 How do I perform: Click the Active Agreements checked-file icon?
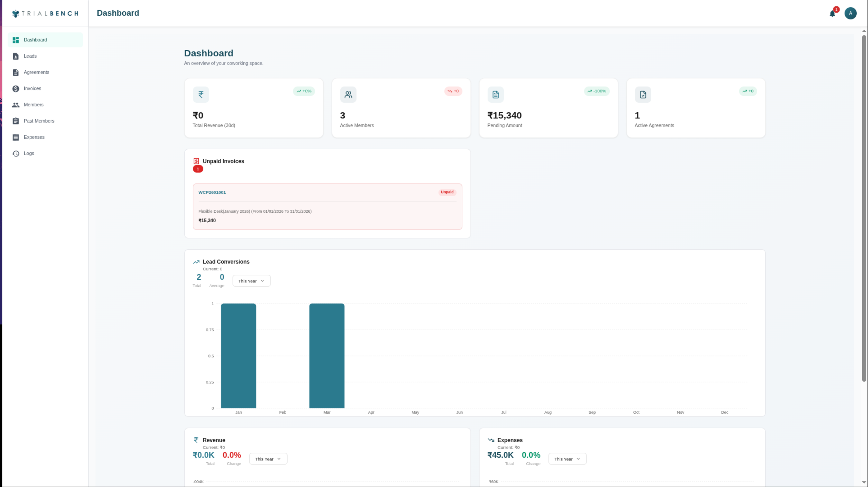(x=643, y=95)
